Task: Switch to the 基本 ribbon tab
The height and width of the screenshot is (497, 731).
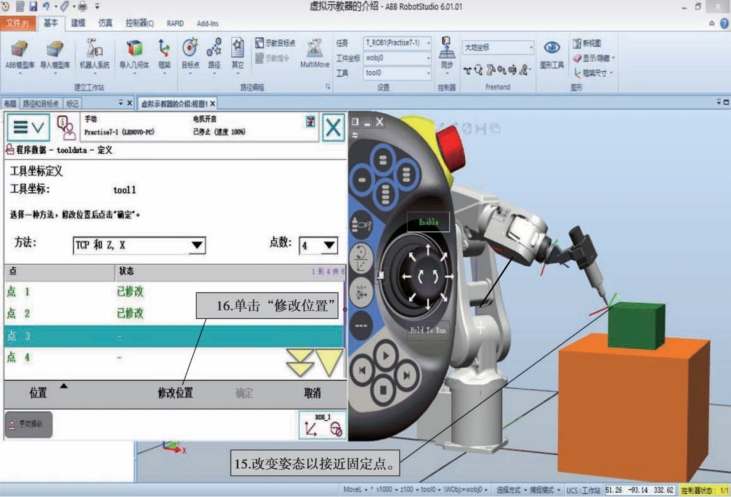Action: 50,23
